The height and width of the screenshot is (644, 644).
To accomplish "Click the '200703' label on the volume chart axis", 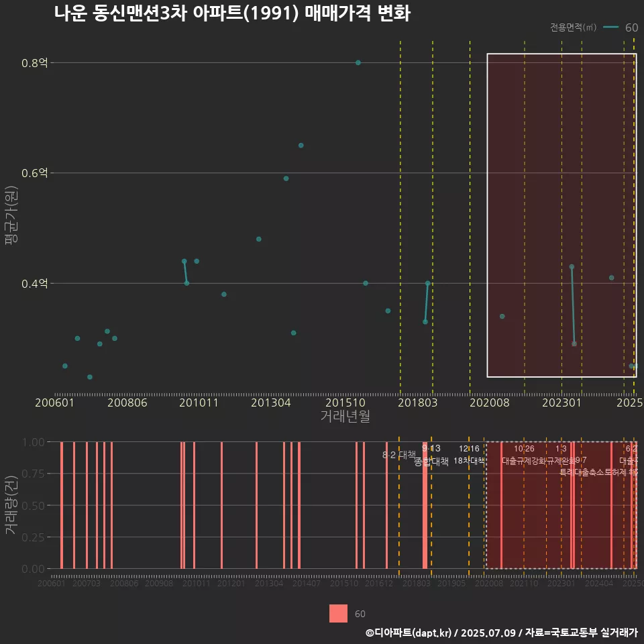I will click(87, 583).
